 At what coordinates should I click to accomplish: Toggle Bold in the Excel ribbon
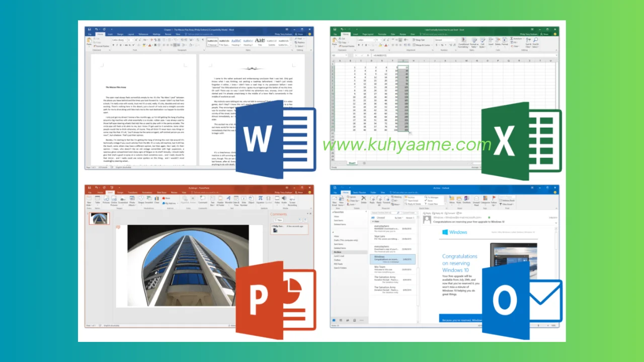point(359,45)
